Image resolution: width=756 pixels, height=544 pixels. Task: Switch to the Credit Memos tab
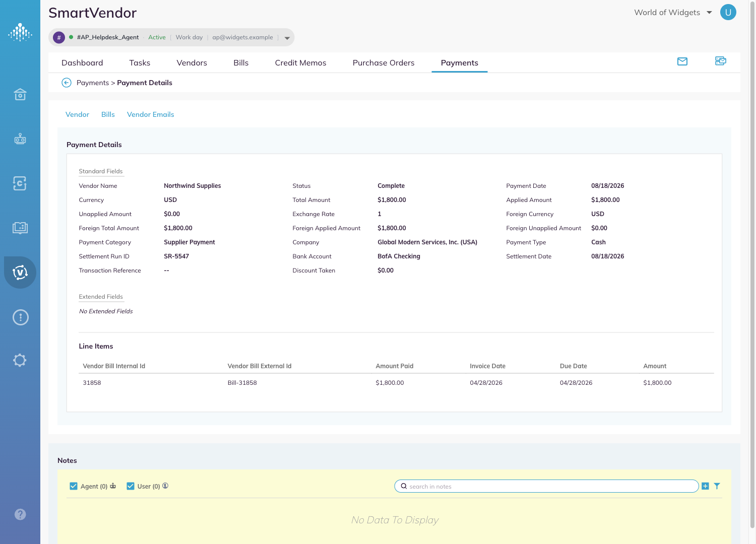(x=300, y=63)
